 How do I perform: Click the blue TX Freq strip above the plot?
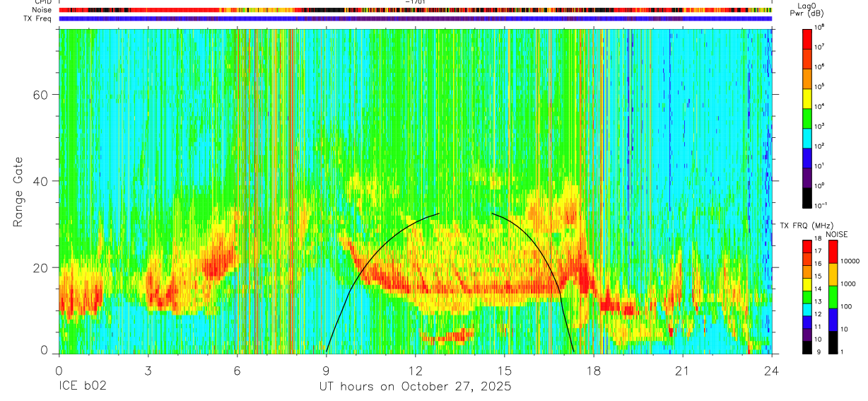415,18
